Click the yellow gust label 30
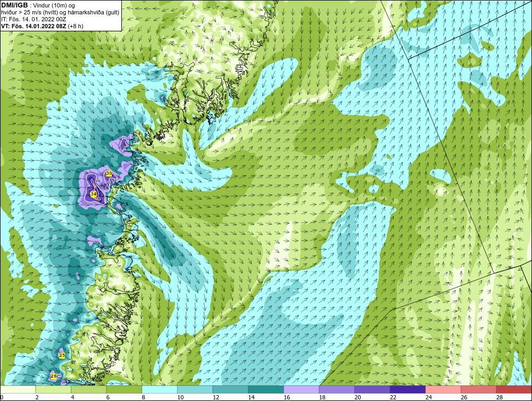The width and height of the screenshot is (532, 401). coord(109,173)
